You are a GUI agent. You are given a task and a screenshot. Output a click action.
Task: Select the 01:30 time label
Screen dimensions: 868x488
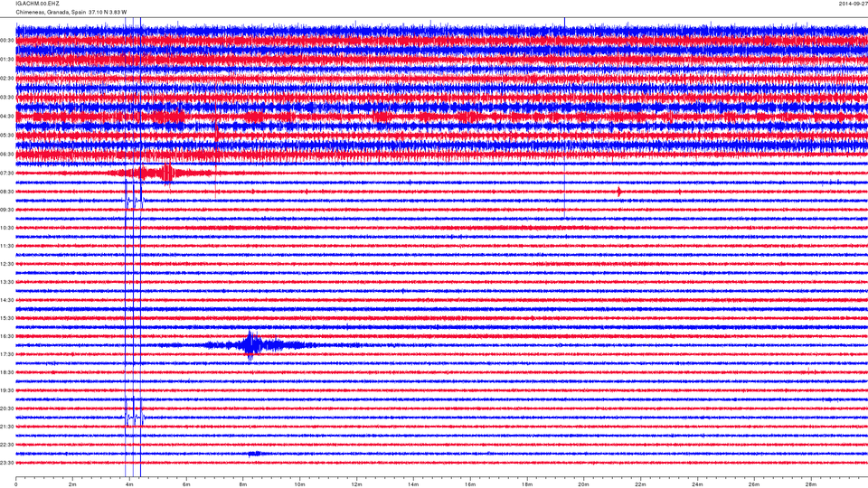6,60
